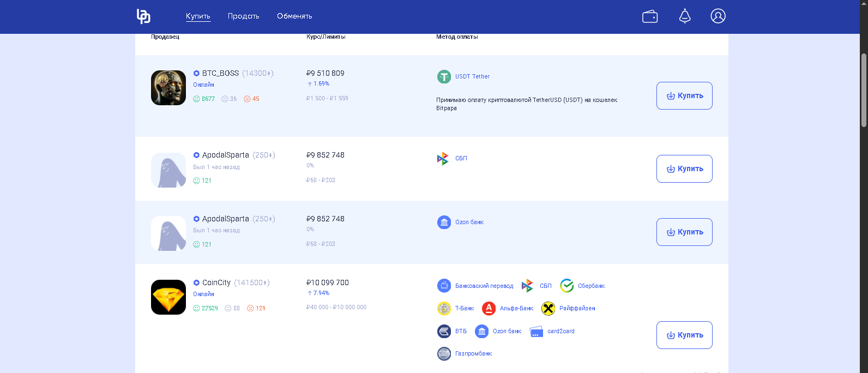The height and width of the screenshot is (373, 868).
Task: Click CoinCity diamond avatar thumbnail
Action: [x=168, y=297]
